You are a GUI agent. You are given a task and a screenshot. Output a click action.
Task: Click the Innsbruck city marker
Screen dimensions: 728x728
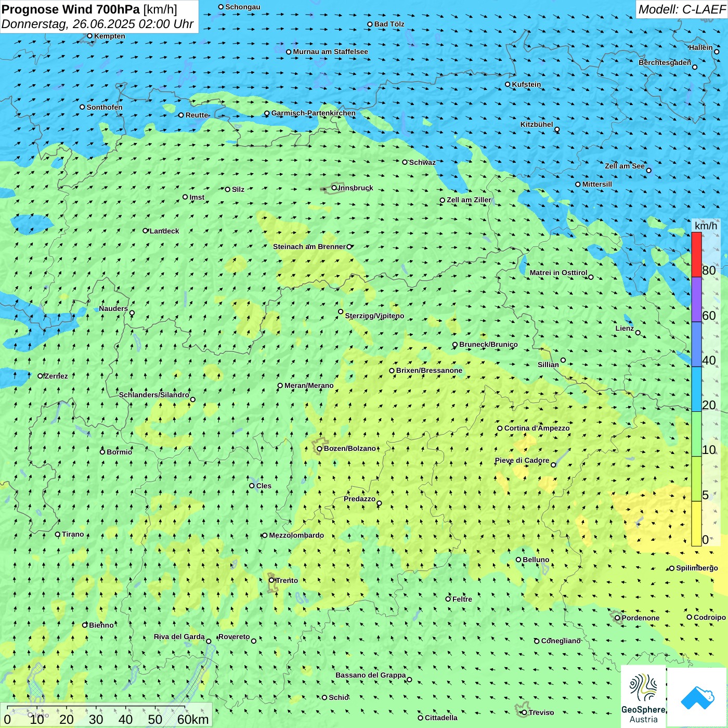tap(334, 188)
